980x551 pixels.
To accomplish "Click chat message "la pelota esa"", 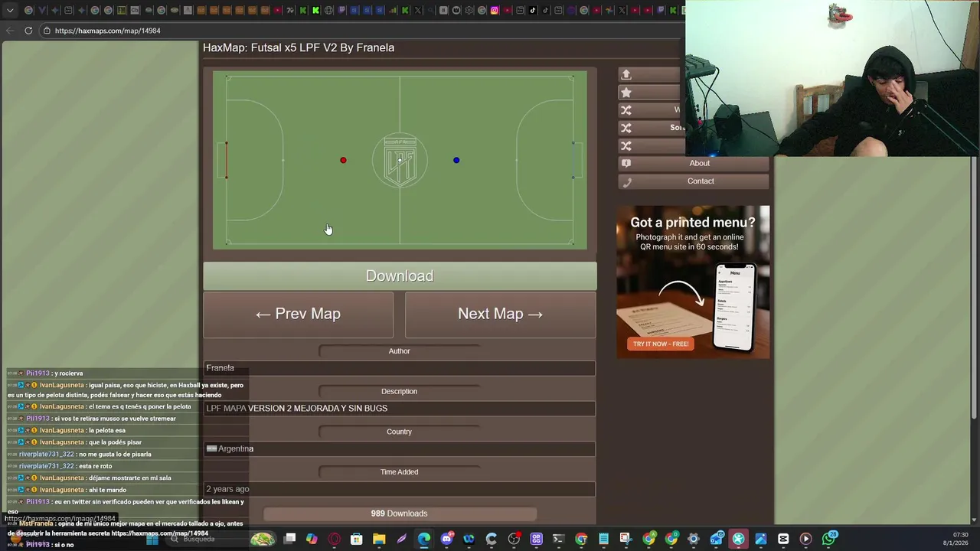I will click(106, 430).
